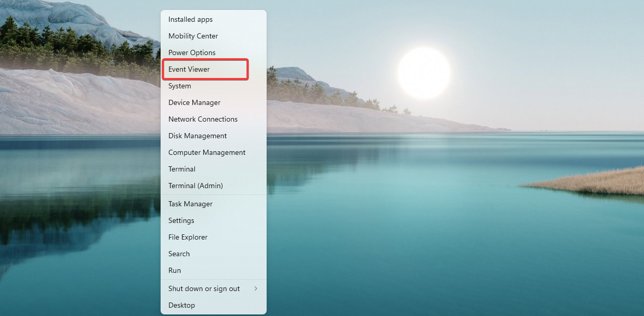The height and width of the screenshot is (316, 644).
Task: View Network Connections
Action: tap(203, 119)
